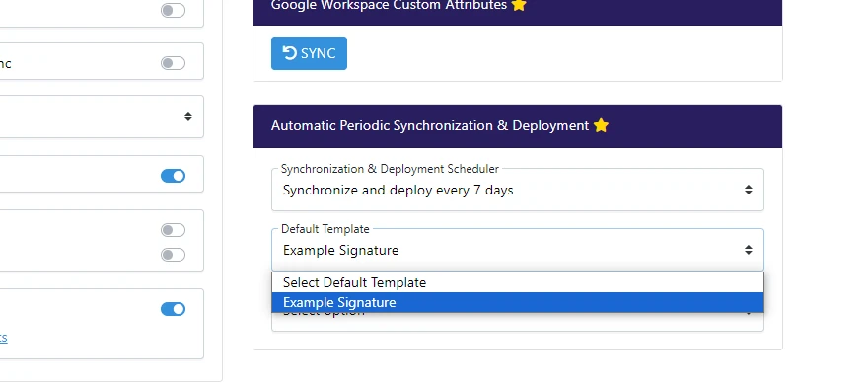The width and height of the screenshot is (868, 388).
Task: Enable the upper switch in the two-switch card
Action: point(173,229)
